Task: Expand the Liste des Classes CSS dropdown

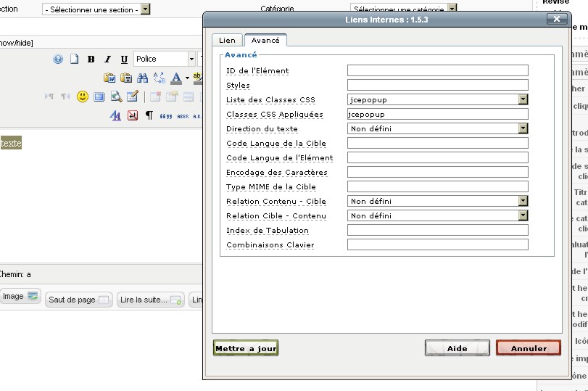Action: click(x=522, y=100)
